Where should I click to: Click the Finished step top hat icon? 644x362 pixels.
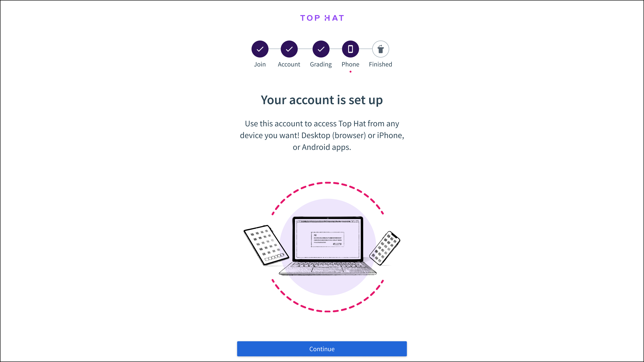pos(380,49)
